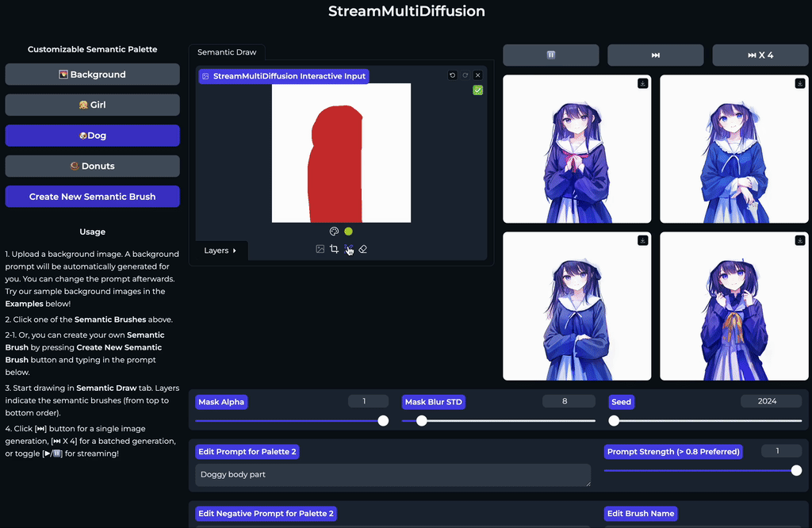The height and width of the screenshot is (528, 812).
Task: Click the Mask Blur STD number field
Action: point(569,401)
